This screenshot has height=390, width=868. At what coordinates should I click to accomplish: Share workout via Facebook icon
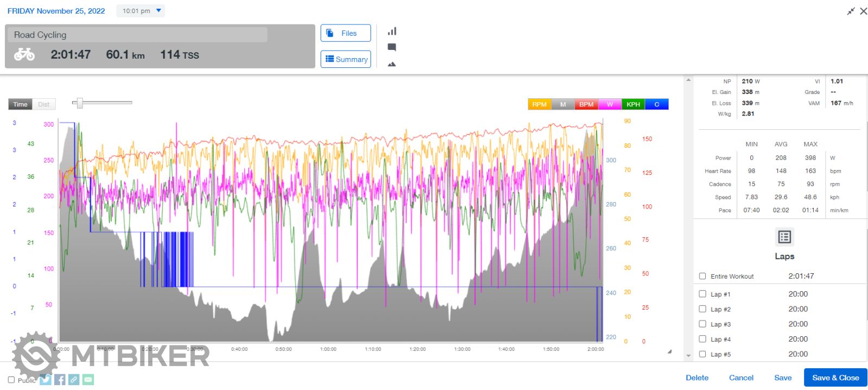coord(60,380)
